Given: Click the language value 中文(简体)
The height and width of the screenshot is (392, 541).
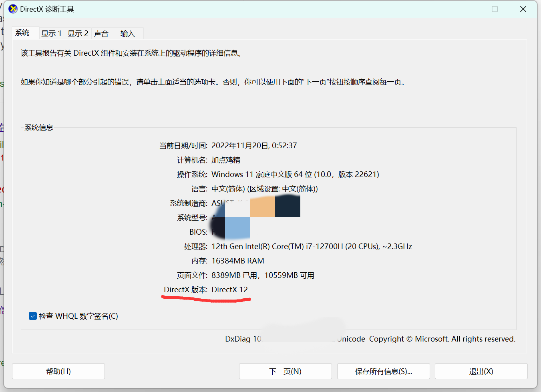Looking at the screenshot, I should (x=265, y=189).
